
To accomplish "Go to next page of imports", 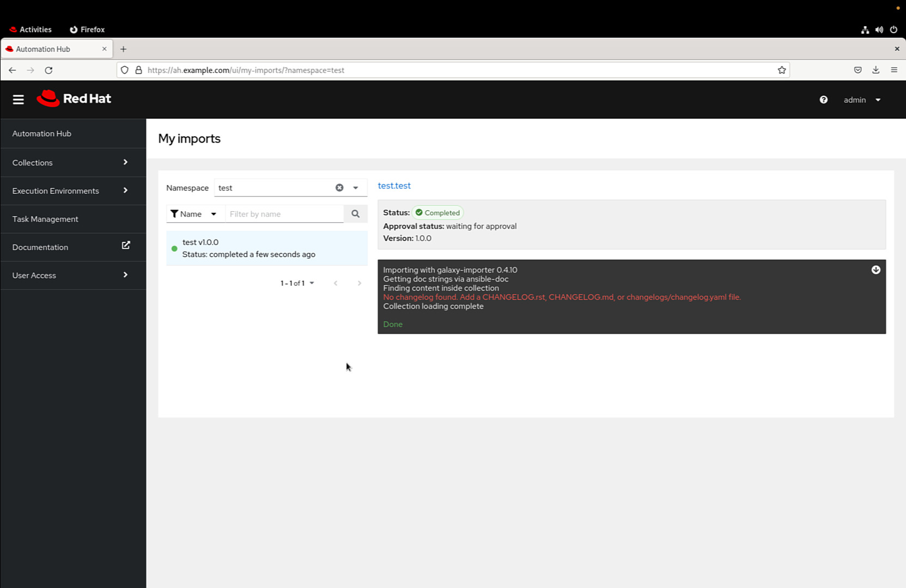I will [x=360, y=283].
